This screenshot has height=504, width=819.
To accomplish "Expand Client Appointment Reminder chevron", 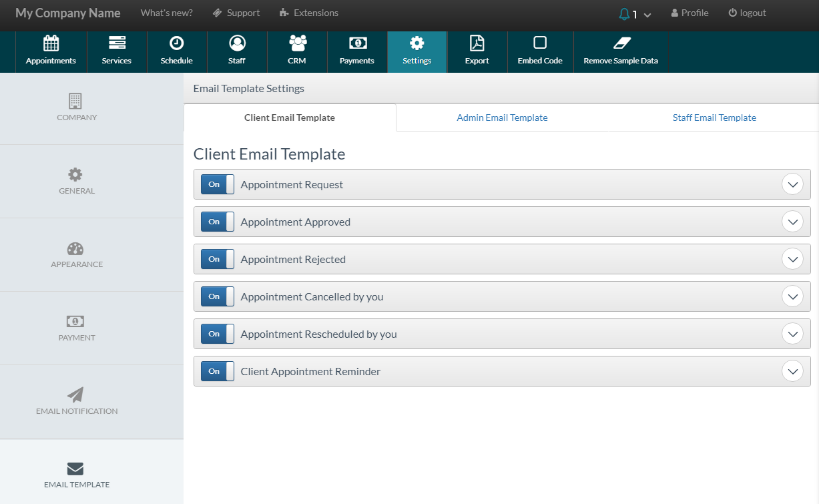I will [792, 371].
